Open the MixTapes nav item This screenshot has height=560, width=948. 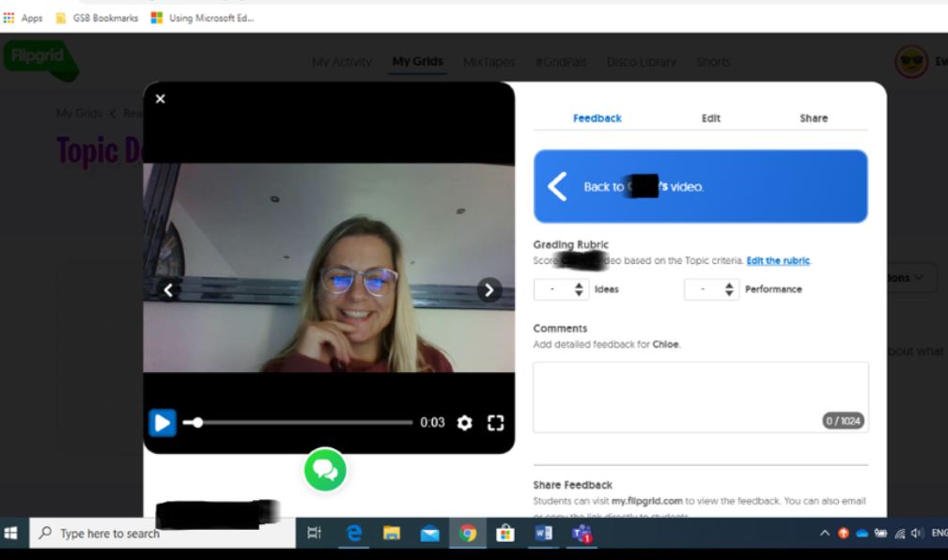coord(490,62)
